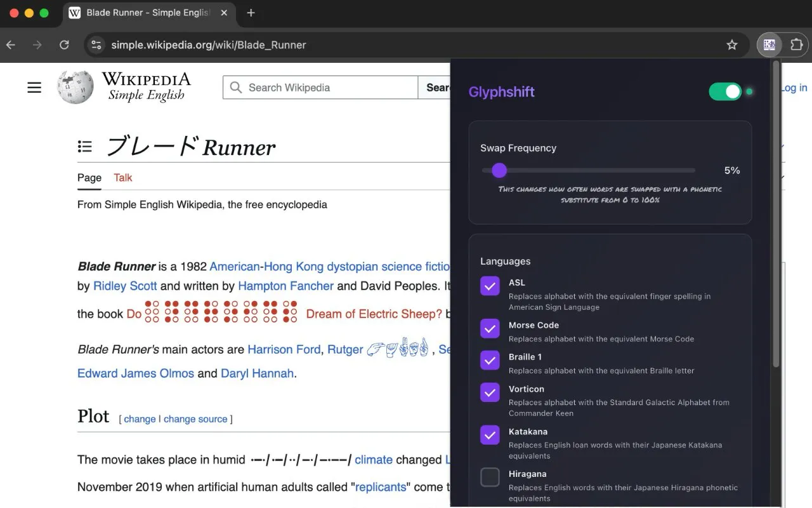
Task: Open the Edward James Olmos link
Action: coord(136,373)
